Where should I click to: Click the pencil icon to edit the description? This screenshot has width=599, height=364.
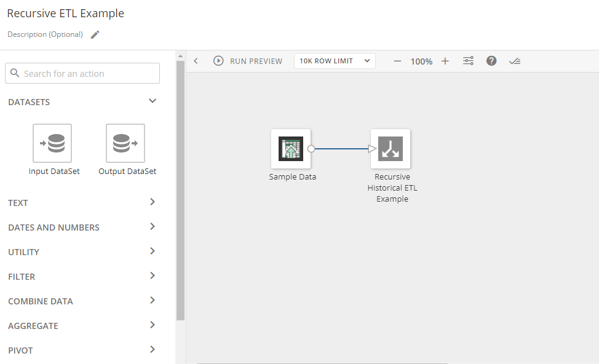(95, 34)
